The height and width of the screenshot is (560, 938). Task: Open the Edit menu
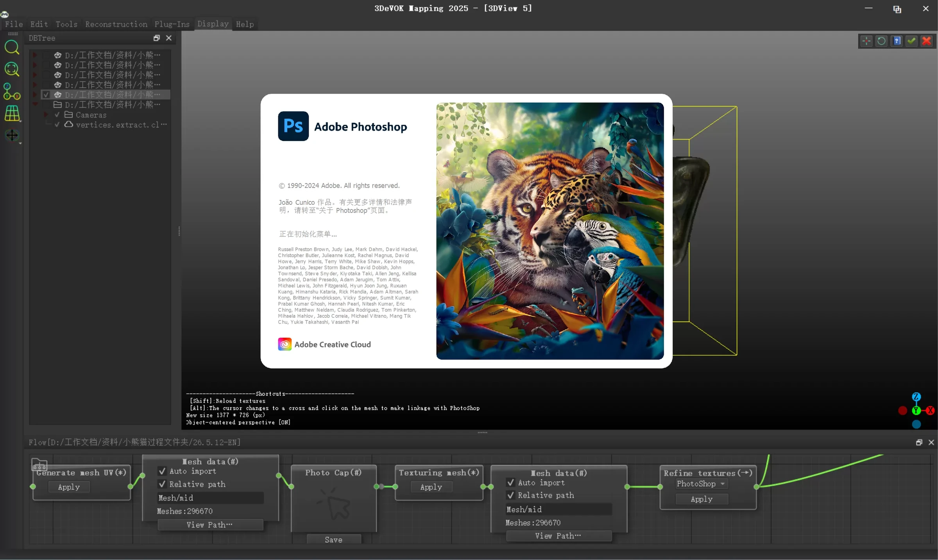tap(39, 24)
